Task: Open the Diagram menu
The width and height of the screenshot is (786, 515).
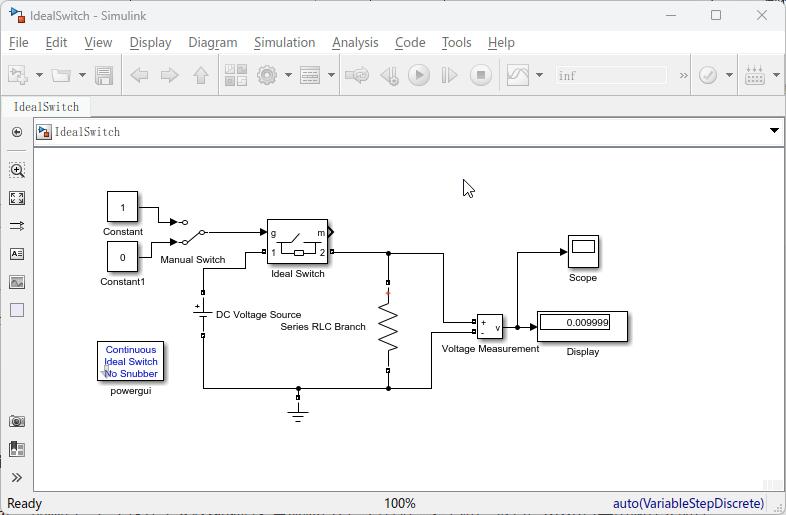Action: (x=213, y=43)
